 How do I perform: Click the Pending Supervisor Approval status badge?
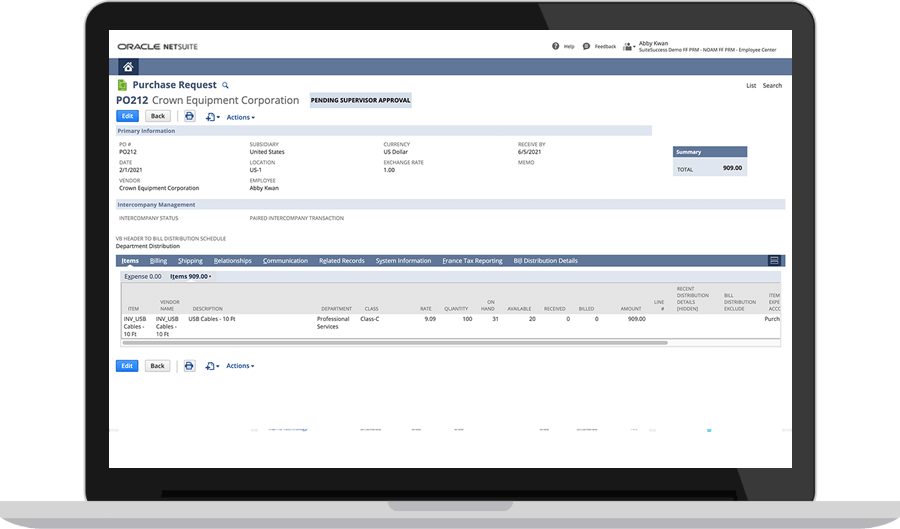[x=360, y=100]
